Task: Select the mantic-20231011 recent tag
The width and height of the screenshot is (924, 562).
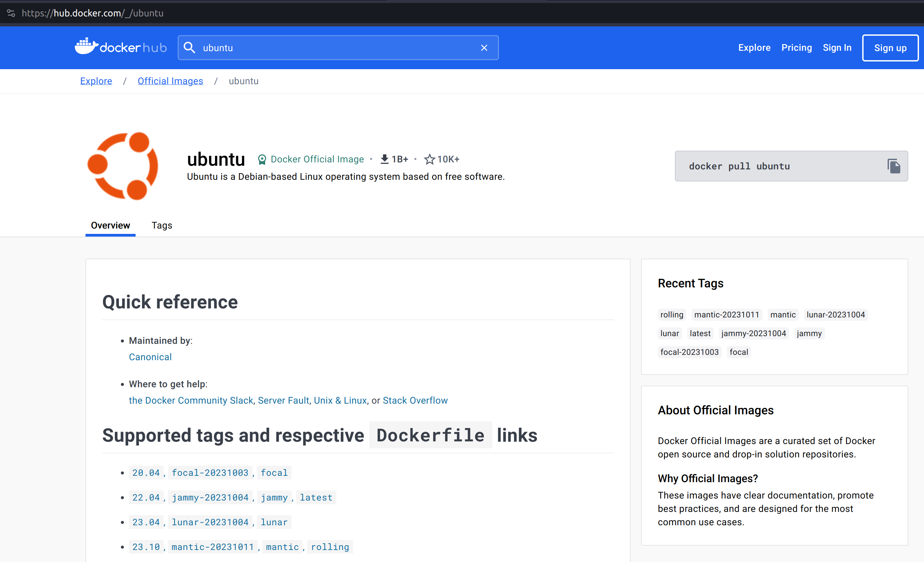Action: point(726,314)
